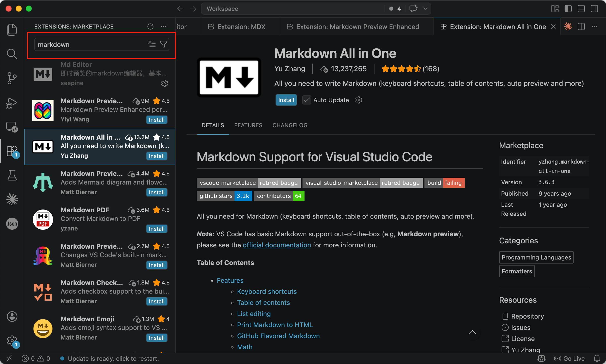Image resolution: width=606 pixels, height=364 pixels.
Task: Click the filter extensions funnel icon
Action: click(164, 44)
